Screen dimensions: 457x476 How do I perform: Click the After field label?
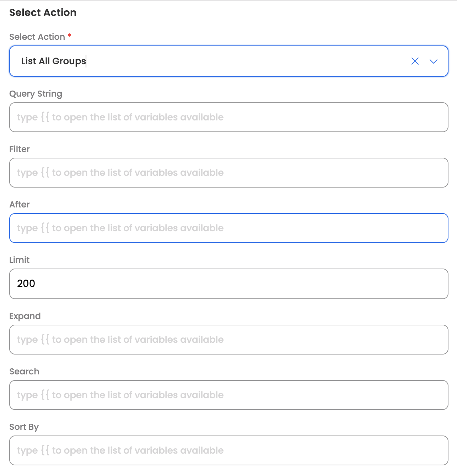coord(20,205)
